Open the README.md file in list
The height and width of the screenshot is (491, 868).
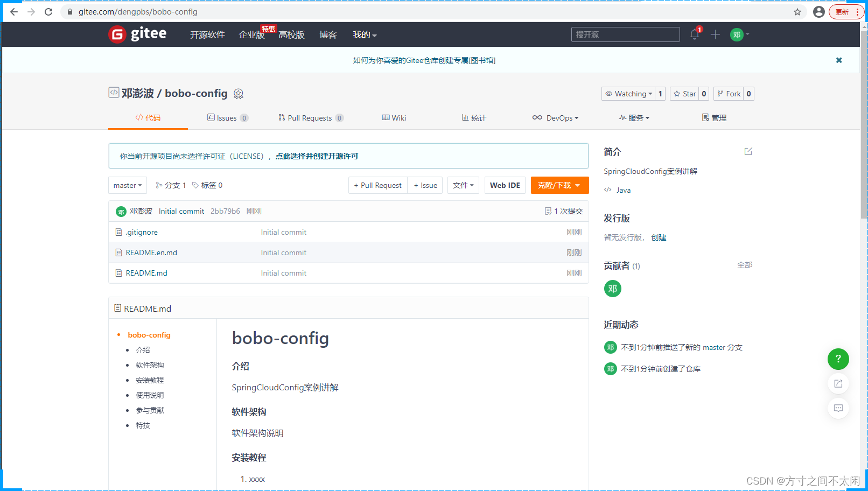(146, 273)
